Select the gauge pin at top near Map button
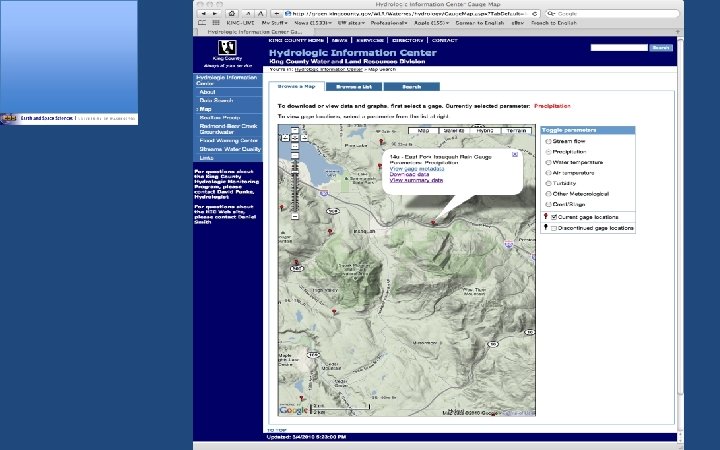 pyautogui.click(x=381, y=142)
